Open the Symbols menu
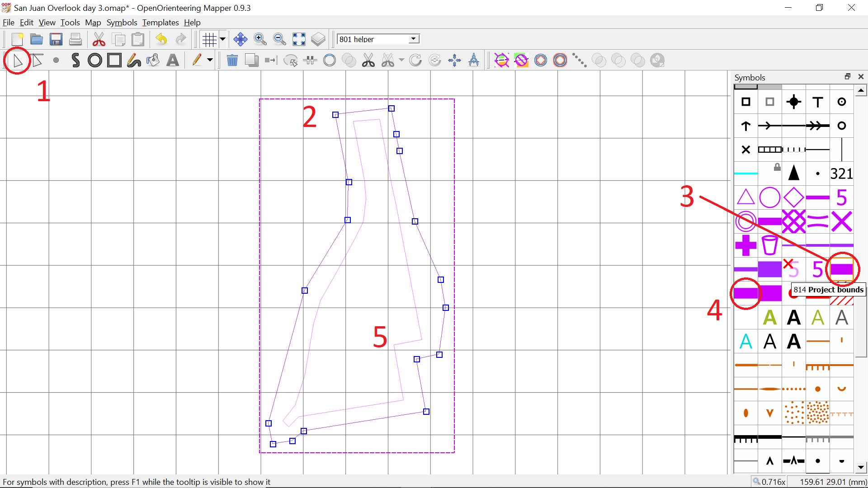868x488 pixels. tap(122, 23)
